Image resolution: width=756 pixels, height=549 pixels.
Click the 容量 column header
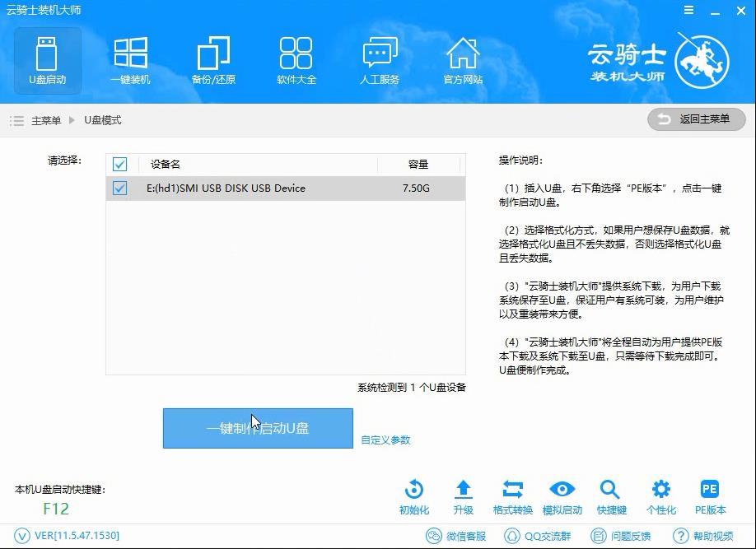point(418,165)
